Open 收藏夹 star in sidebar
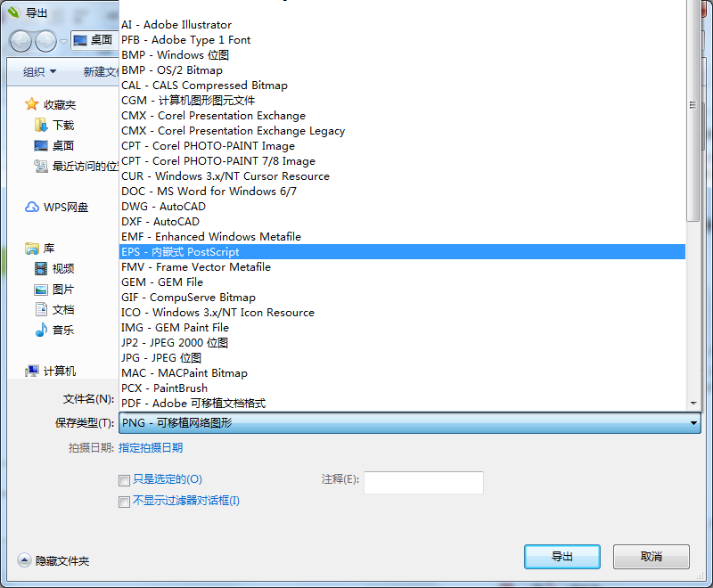Image resolution: width=713 pixels, height=588 pixels. click(x=50, y=104)
